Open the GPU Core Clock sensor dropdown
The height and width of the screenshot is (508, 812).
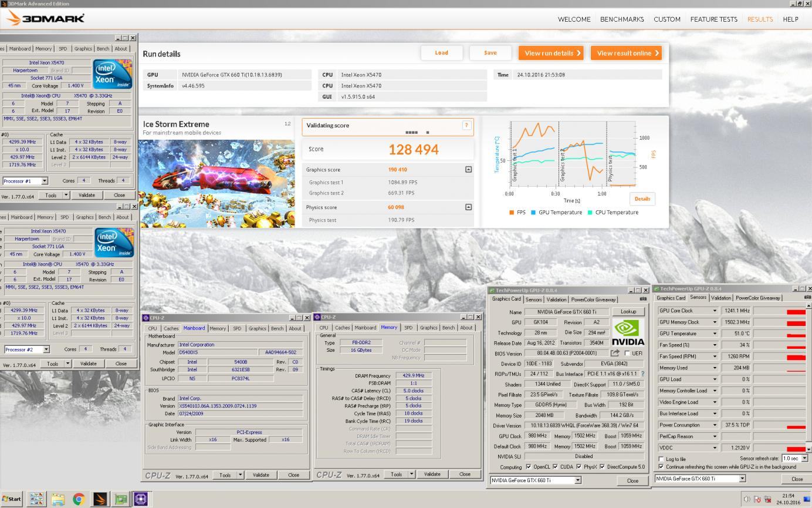715,311
